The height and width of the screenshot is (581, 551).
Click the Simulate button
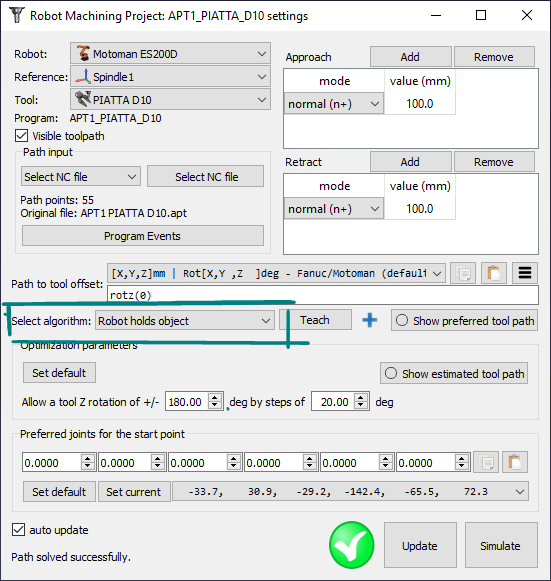click(501, 545)
